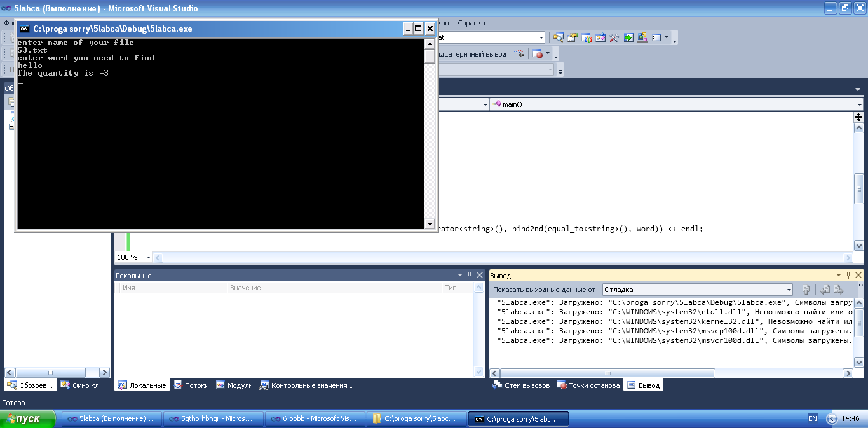Click the bind2nd(equal_to<string>() code line
The height and width of the screenshot is (428, 868).
point(571,229)
